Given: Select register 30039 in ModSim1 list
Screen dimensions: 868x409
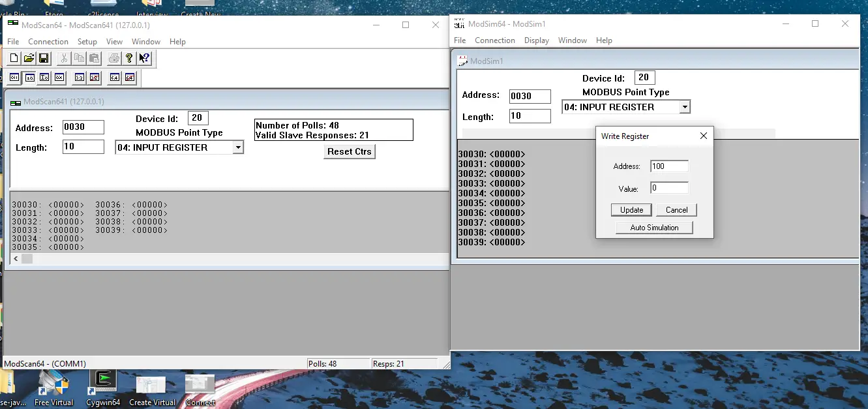Looking at the screenshot, I should coord(491,242).
